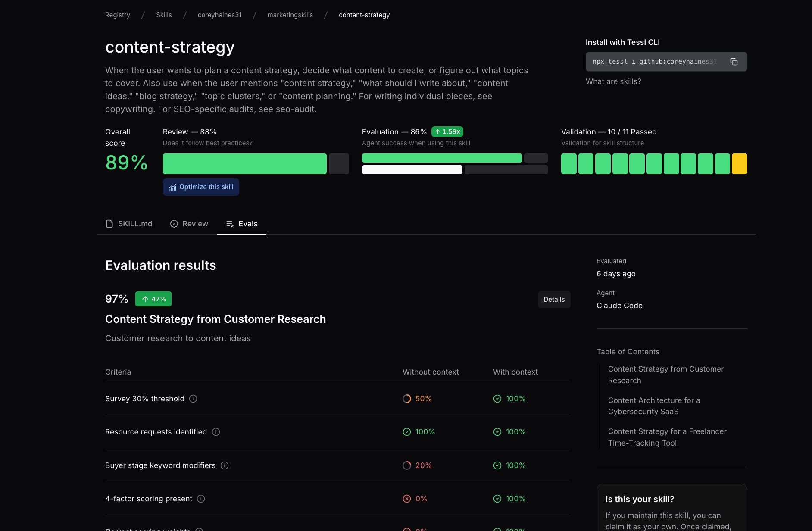The height and width of the screenshot is (531, 812).
Task: Open the Skills breadcrumb link
Action: coord(164,15)
